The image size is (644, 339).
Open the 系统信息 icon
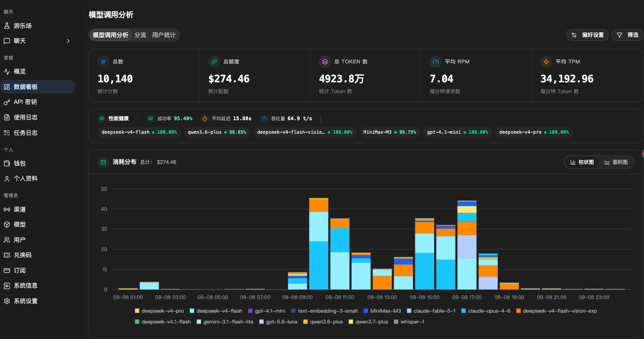tap(7, 286)
